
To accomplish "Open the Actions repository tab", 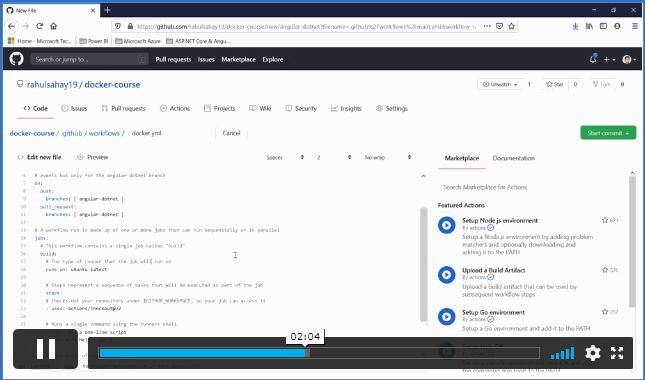I will (x=175, y=109).
